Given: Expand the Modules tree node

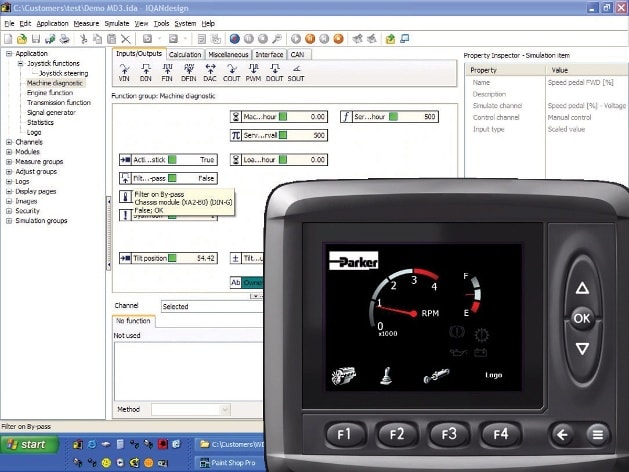Looking at the screenshot, I should [9, 152].
